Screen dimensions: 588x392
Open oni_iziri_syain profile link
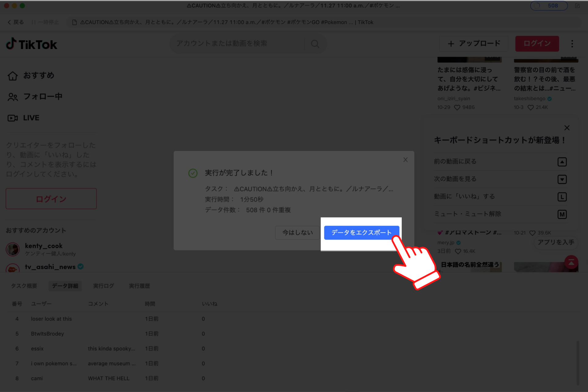pyautogui.click(x=454, y=99)
